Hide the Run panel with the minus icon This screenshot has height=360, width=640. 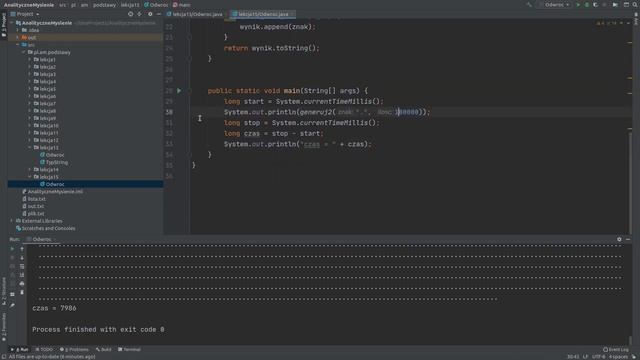[628, 240]
